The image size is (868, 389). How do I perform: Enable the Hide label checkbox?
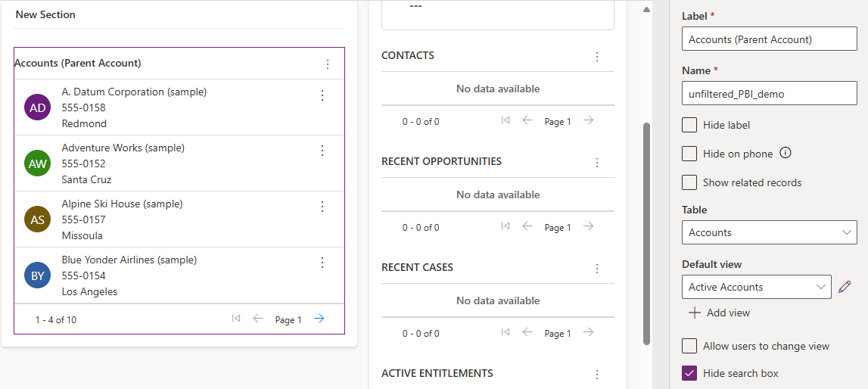(689, 125)
